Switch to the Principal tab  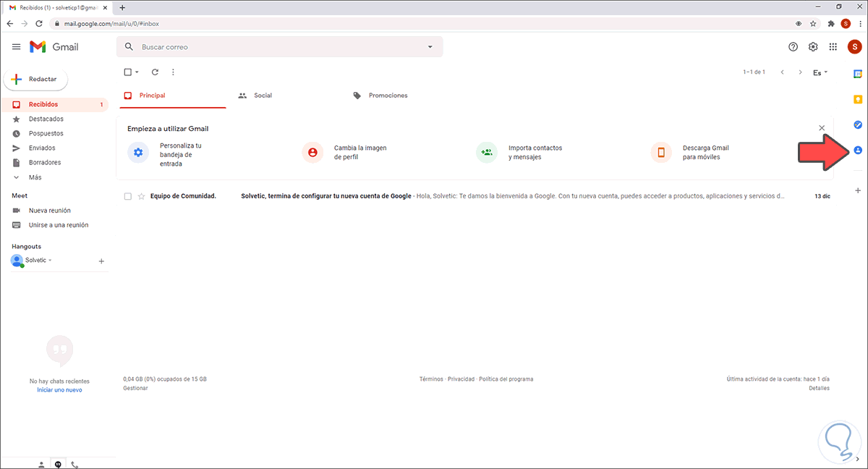click(173, 96)
